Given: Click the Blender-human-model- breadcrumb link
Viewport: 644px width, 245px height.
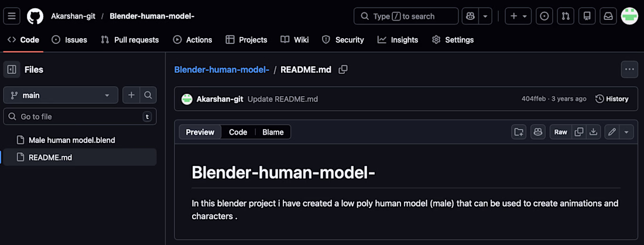Looking at the screenshot, I should (222, 70).
